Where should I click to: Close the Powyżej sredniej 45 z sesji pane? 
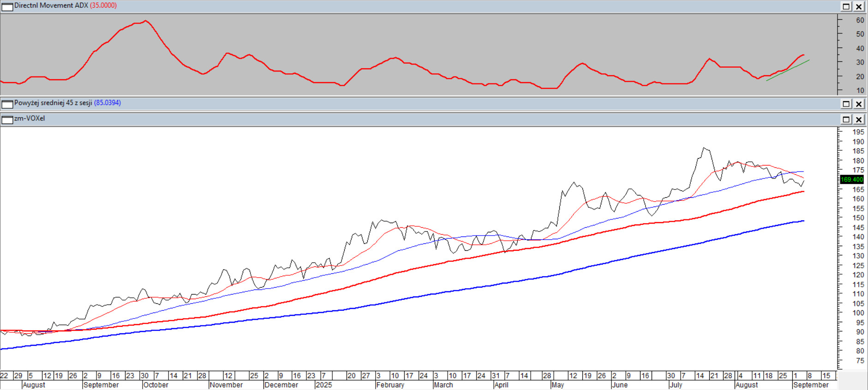pyautogui.click(x=859, y=104)
